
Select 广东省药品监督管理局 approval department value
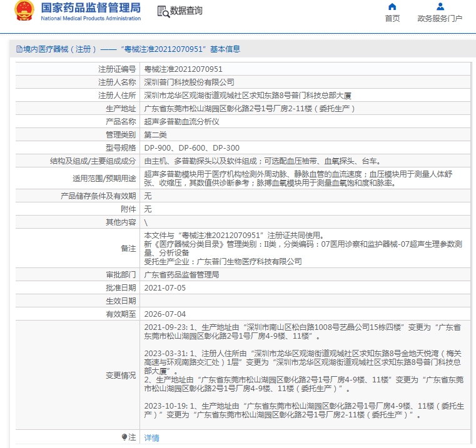[x=181, y=275]
